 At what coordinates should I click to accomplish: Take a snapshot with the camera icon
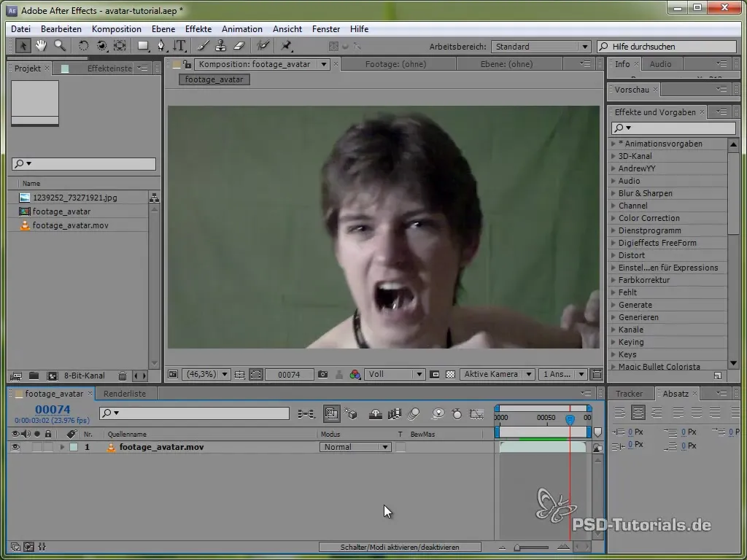322,374
